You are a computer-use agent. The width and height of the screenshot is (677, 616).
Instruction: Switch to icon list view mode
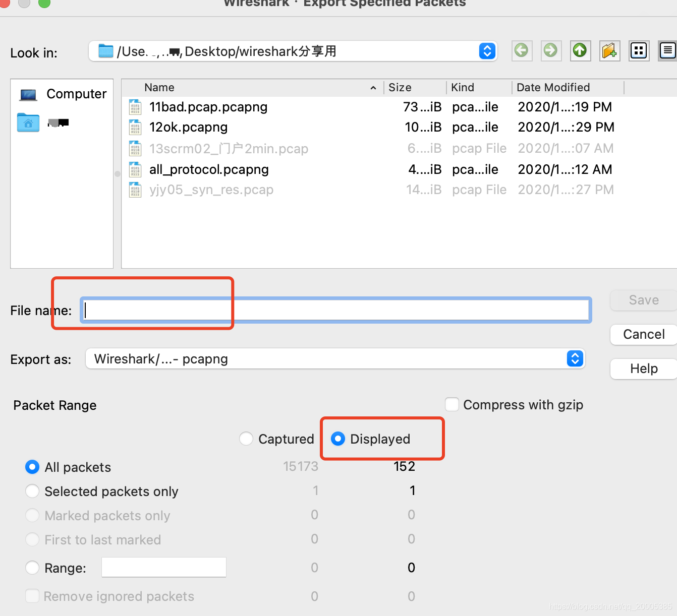(x=639, y=50)
